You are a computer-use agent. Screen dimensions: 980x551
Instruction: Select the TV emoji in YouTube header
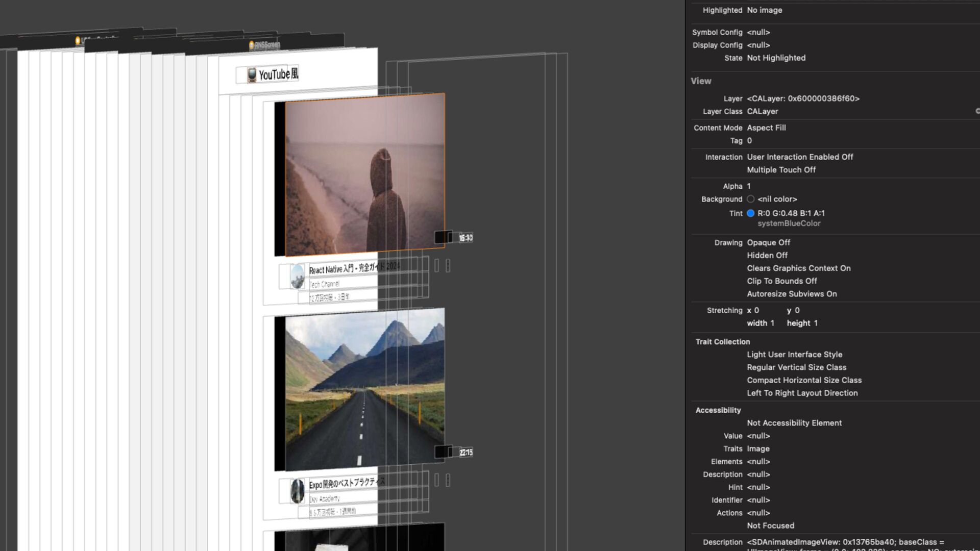tap(252, 75)
